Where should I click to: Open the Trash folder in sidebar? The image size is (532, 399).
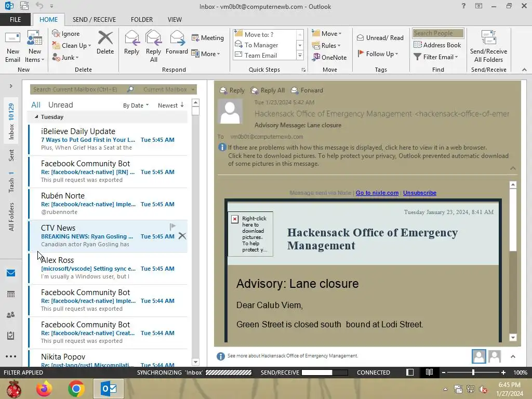[11, 182]
